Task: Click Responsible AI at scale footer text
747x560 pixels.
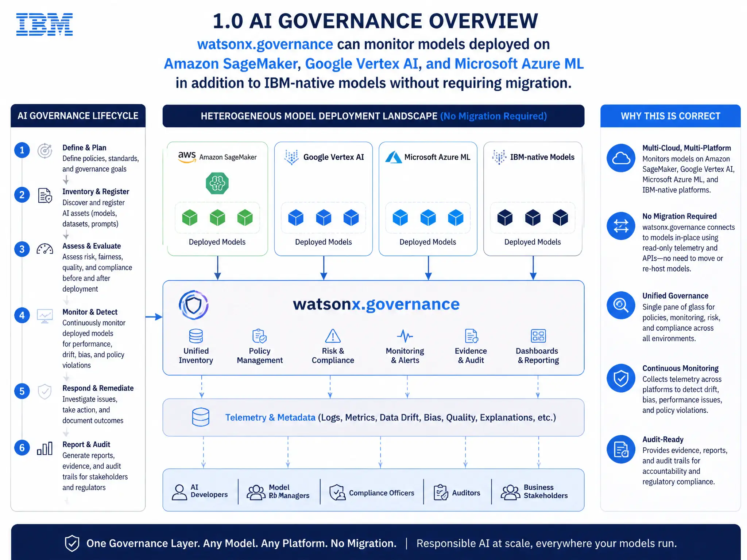Action: 546,543
